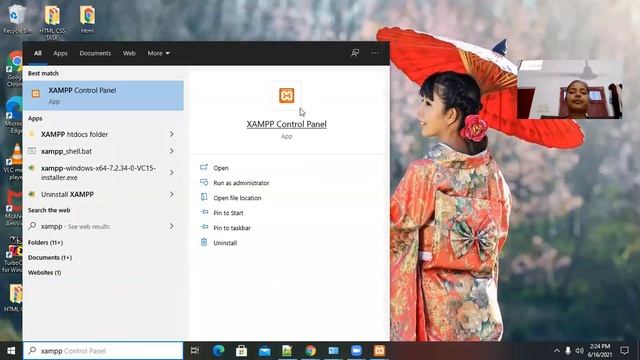Open the Websites (1) group
This screenshot has width=640, height=360.
pyautogui.click(x=44, y=273)
